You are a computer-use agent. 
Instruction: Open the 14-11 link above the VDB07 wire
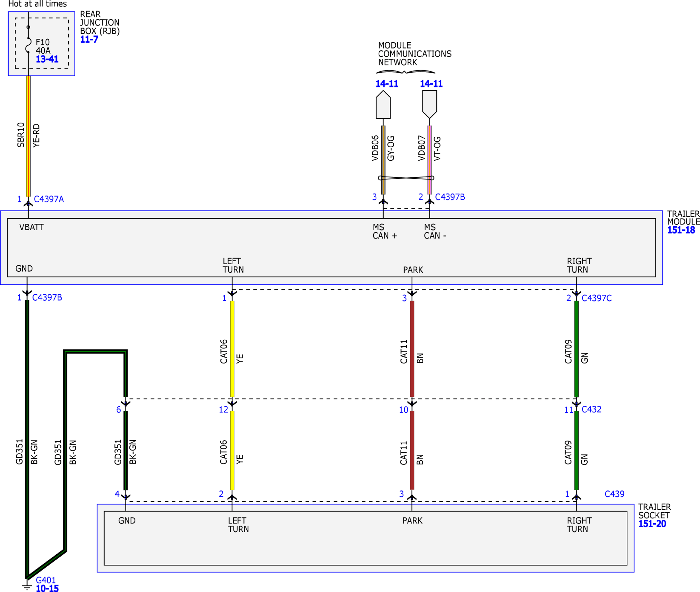click(432, 83)
